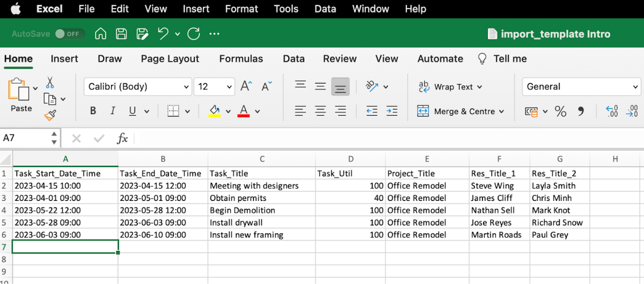Increase indent
The image size is (644, 284).
pos(392,111)
